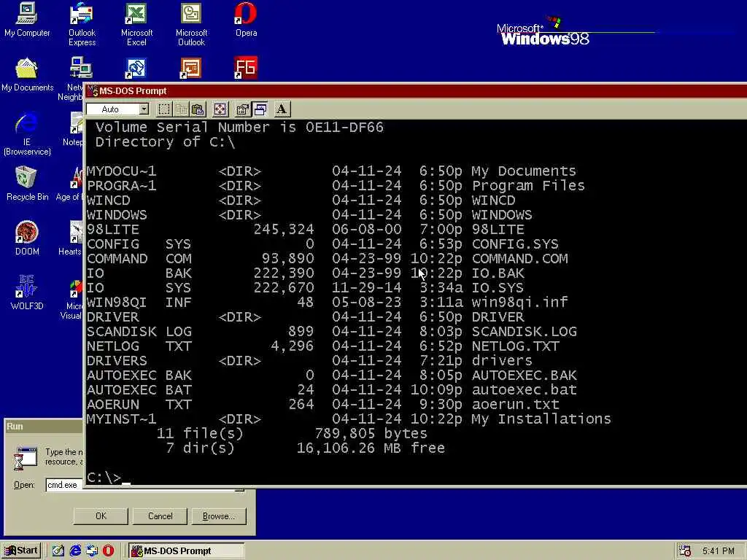Viewport: 747px width, 560px height.
Task: Open Microsoft Excel desktop shortcut
Action: (136, 24)
